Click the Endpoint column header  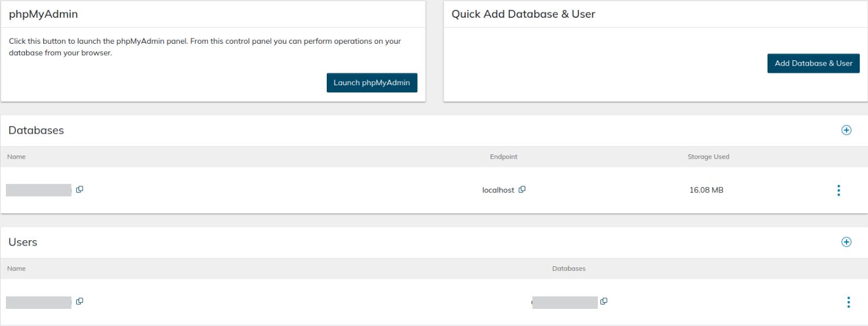click(x=503, y=157)
